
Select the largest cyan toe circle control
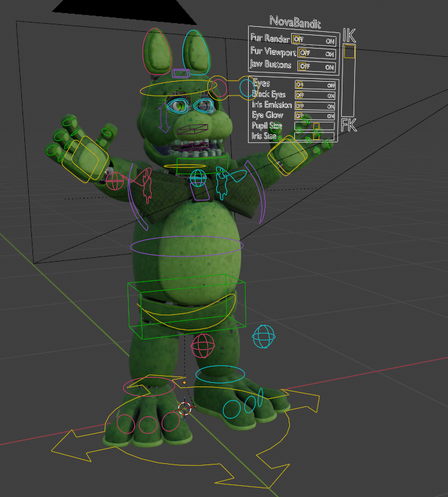232,409
